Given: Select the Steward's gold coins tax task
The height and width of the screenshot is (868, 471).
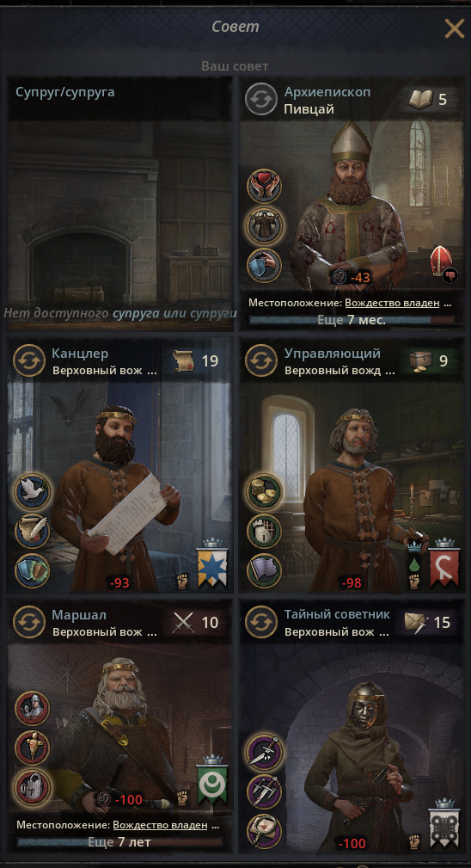Looking at the screenshot, I should point(264,491).
